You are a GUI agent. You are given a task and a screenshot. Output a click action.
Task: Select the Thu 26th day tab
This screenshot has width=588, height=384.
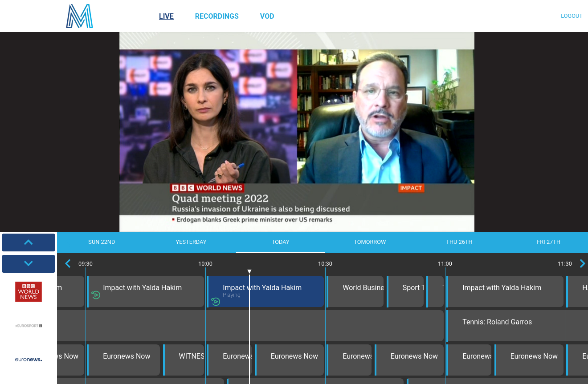pyautogui.click(x=459, y=242)
